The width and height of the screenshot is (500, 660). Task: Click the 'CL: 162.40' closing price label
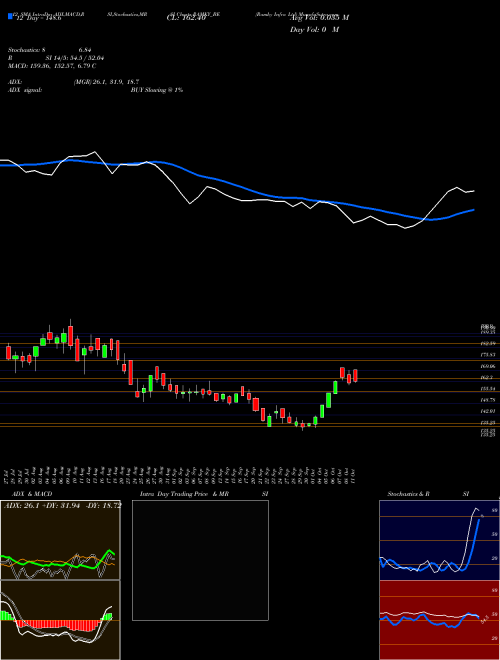click(x=186, y=18)
